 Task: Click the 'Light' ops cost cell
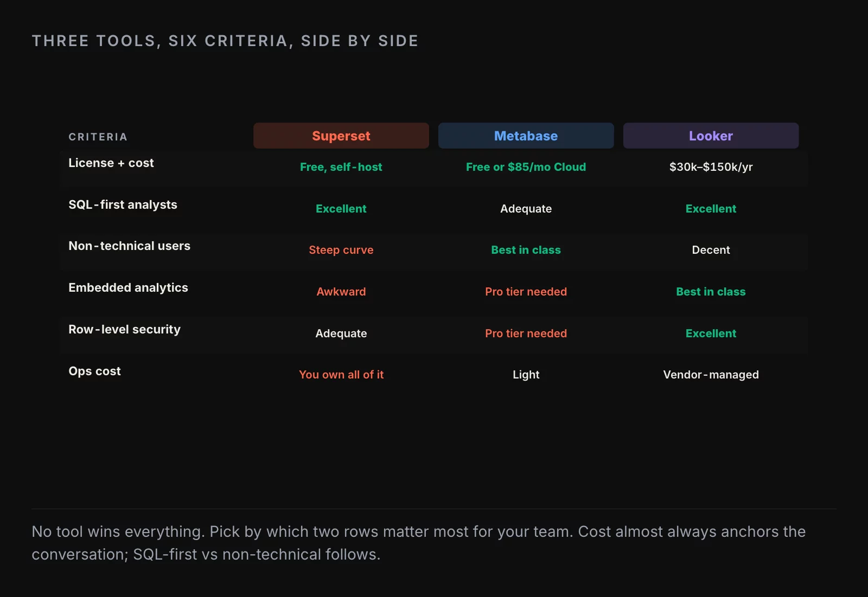pos(526,375)
